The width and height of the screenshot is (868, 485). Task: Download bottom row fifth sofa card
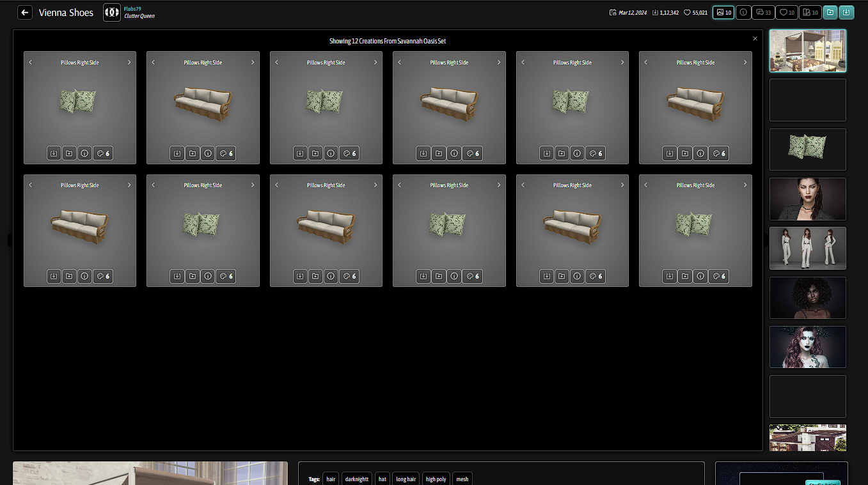pos(546,276)
